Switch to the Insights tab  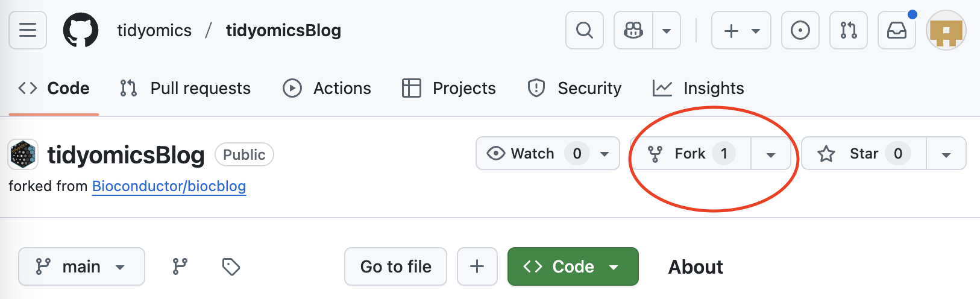698,88
